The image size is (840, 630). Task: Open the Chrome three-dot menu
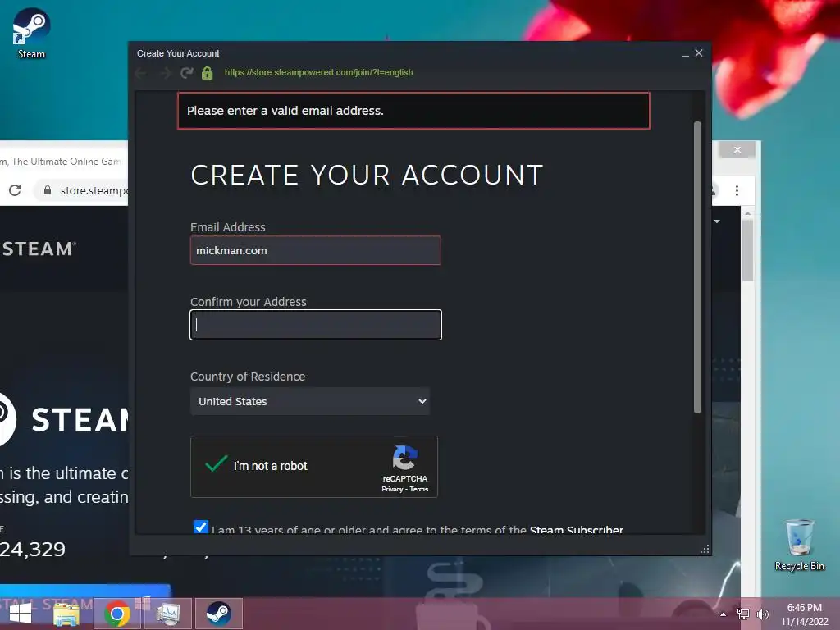[737, 190]
